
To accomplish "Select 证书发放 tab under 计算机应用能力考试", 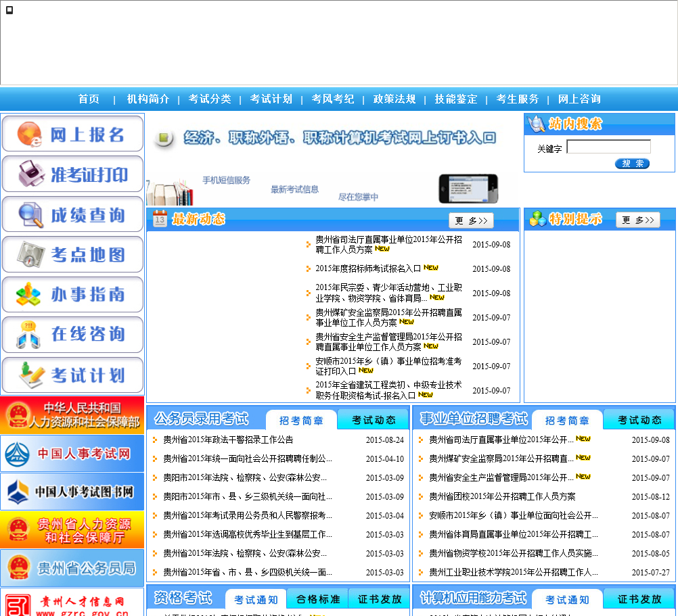I will pyautogui.click(x=639, y=599).
